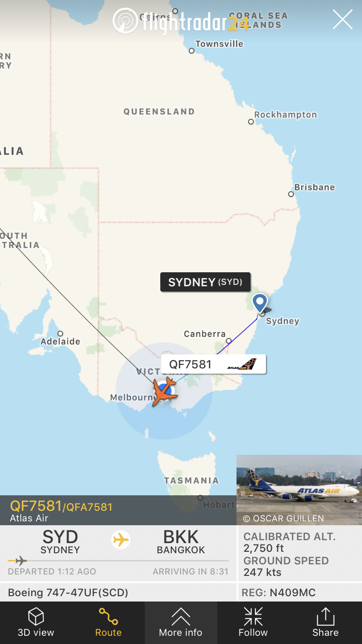This screenshot has height=644, width=362.
Task: Tap the QF7581/QFA7581 flight number header
Action: [61, 506]
